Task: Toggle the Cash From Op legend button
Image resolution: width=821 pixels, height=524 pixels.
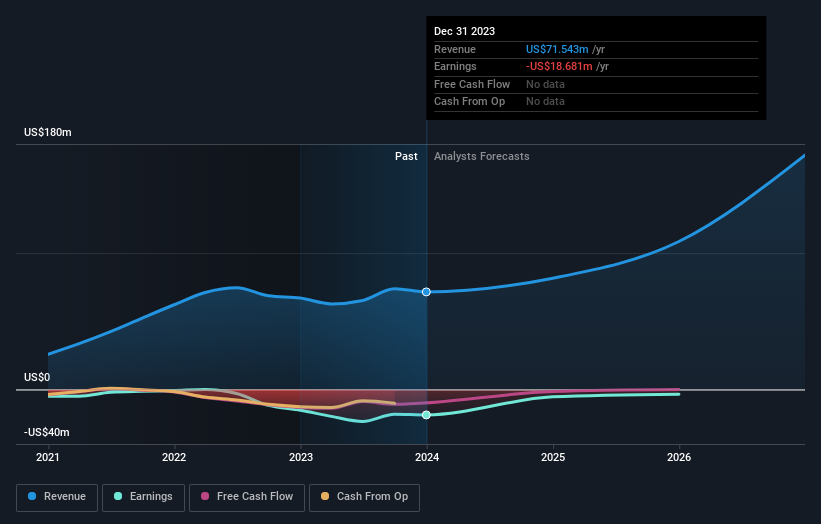Action: 364,497
